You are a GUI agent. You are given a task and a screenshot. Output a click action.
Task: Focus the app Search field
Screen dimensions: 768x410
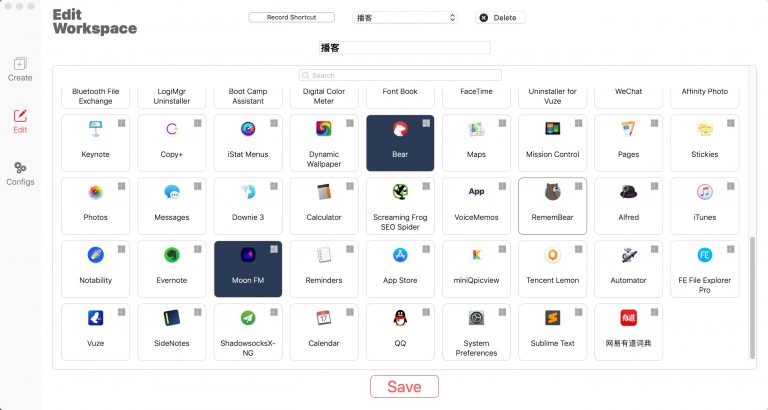pyautogui.click(x=400, y=75)
